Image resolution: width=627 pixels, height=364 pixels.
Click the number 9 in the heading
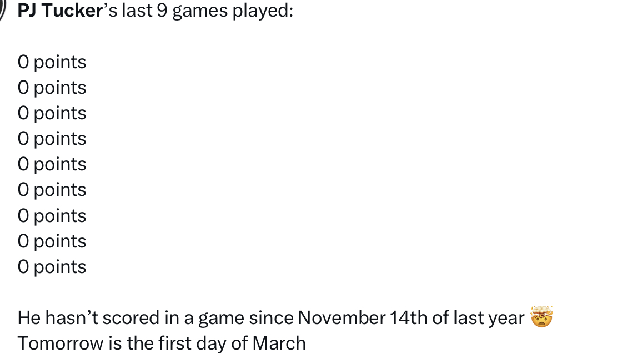tap(162, 11)
